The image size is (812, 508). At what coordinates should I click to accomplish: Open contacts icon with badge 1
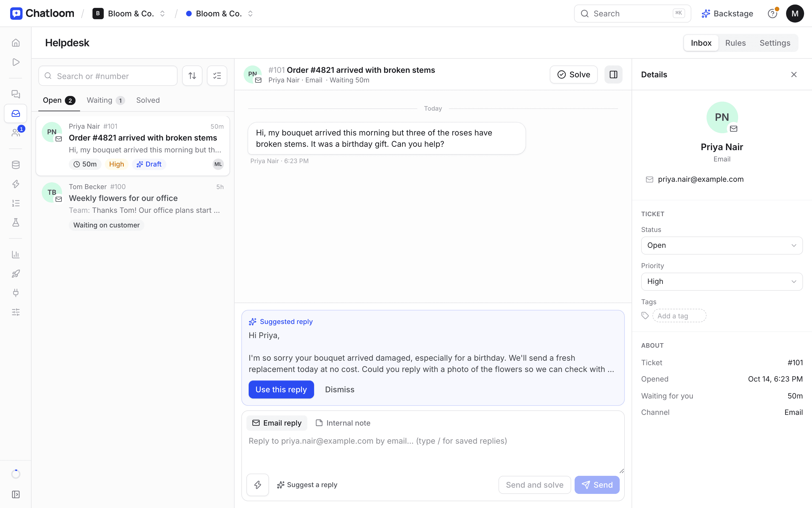[x=16, y=133]
